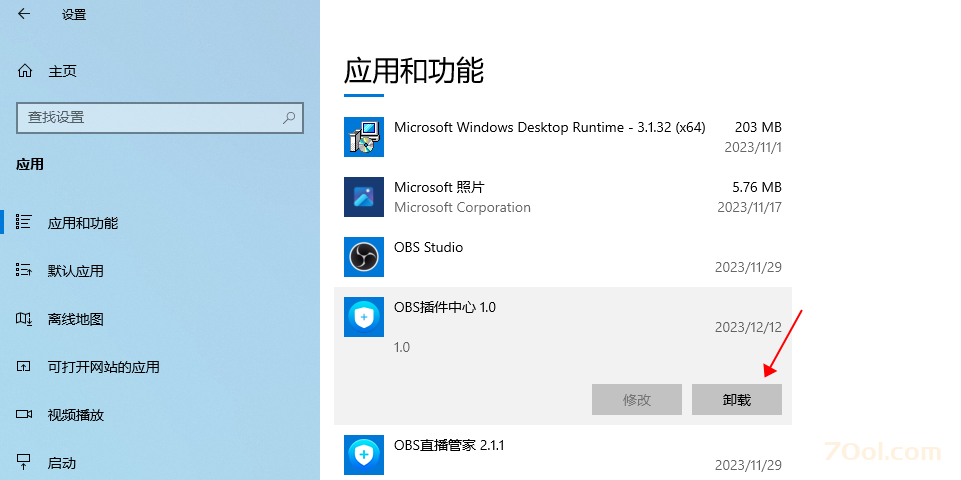Click the 203 MB size value
961x480 pixels.
pos(758,128)
